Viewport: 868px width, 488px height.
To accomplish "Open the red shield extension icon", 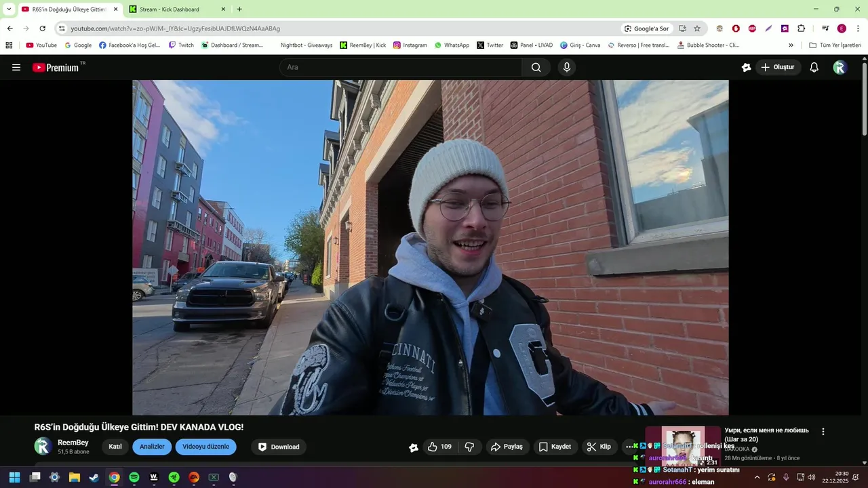I will click(736, 28).
